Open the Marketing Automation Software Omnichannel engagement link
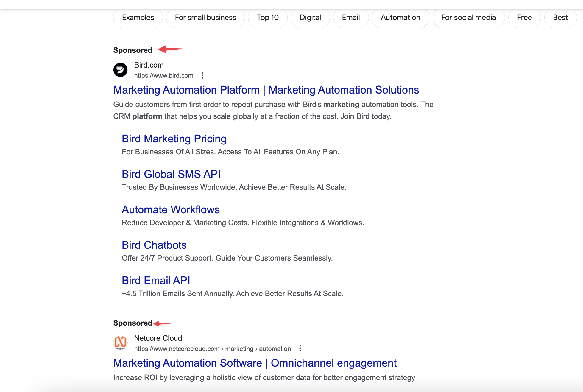 click(255, 363)
